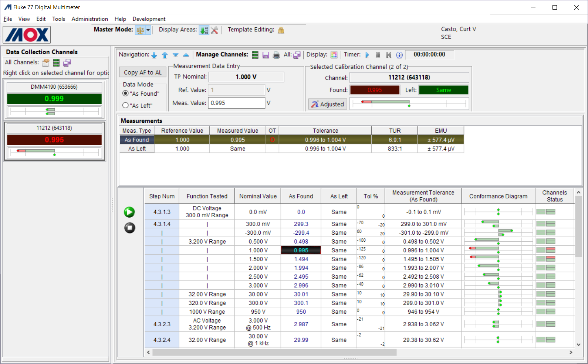Click the MOX logo

(x=27, y=35)
